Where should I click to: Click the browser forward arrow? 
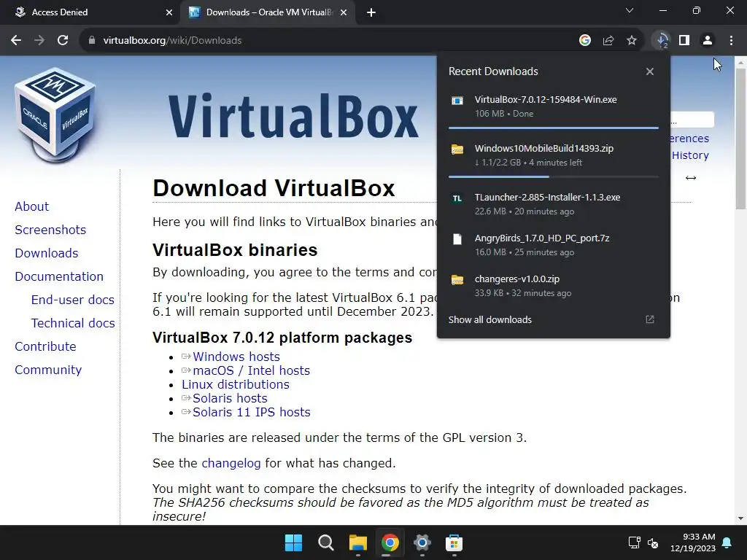(x=39, y=41)
